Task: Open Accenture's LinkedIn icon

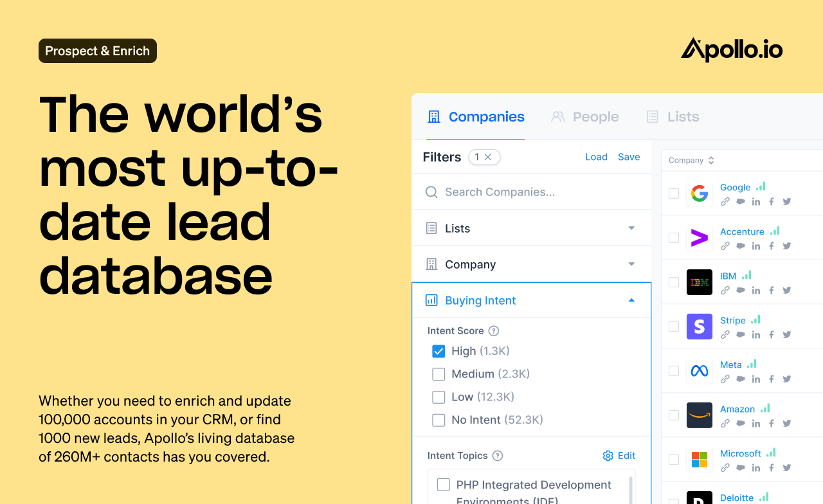Action: click(756, 246)
